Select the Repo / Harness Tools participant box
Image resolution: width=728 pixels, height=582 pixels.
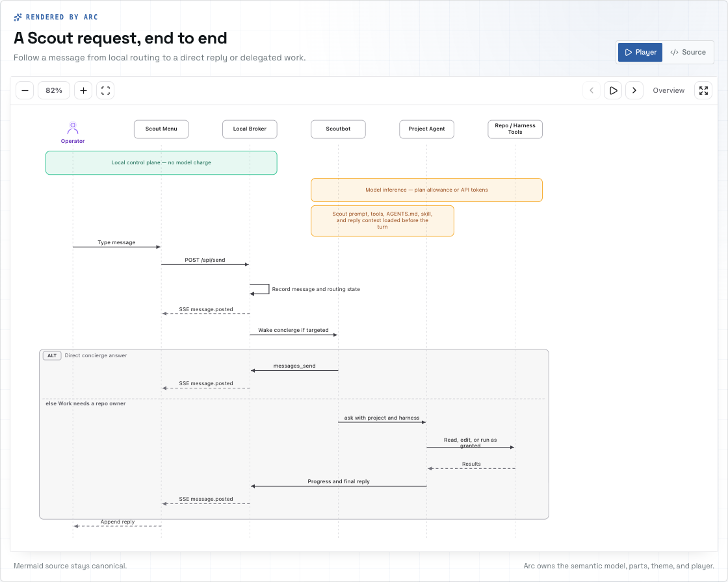(x=515, y=129)
